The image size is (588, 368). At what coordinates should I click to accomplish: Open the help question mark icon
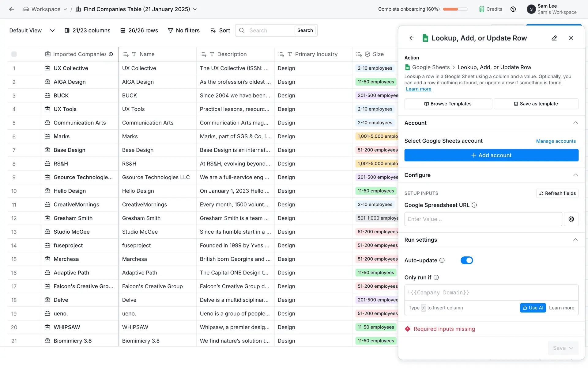pyautogui.click(x=513, y=9)
